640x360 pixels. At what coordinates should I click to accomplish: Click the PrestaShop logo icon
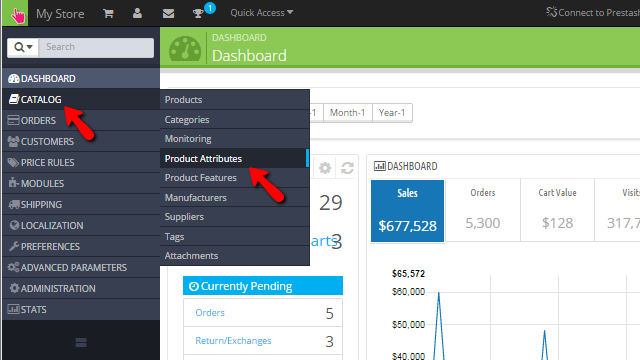click(16, 13)
